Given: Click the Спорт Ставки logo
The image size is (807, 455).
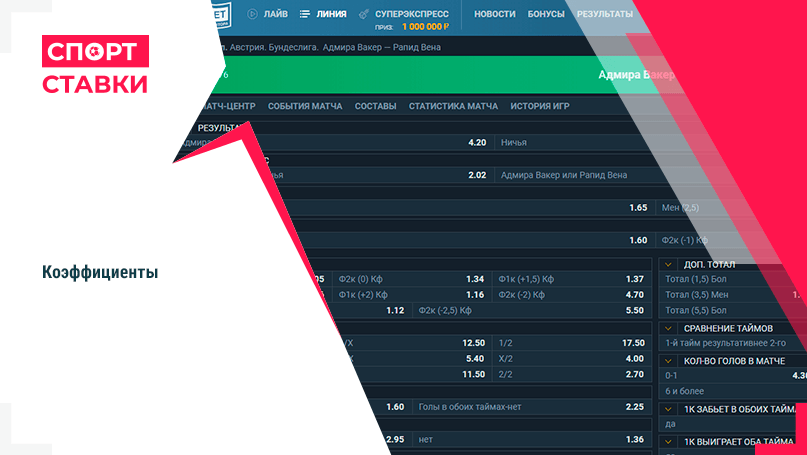Looking at the screenshot, I should (x=96, y=66).
